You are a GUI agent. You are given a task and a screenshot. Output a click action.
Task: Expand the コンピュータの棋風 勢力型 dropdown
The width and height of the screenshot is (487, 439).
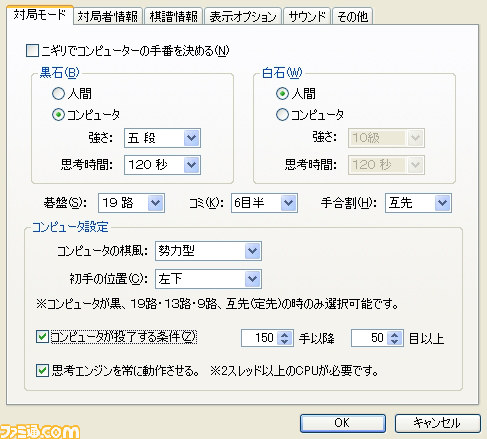pyautogui.click(x=208, y=251)
